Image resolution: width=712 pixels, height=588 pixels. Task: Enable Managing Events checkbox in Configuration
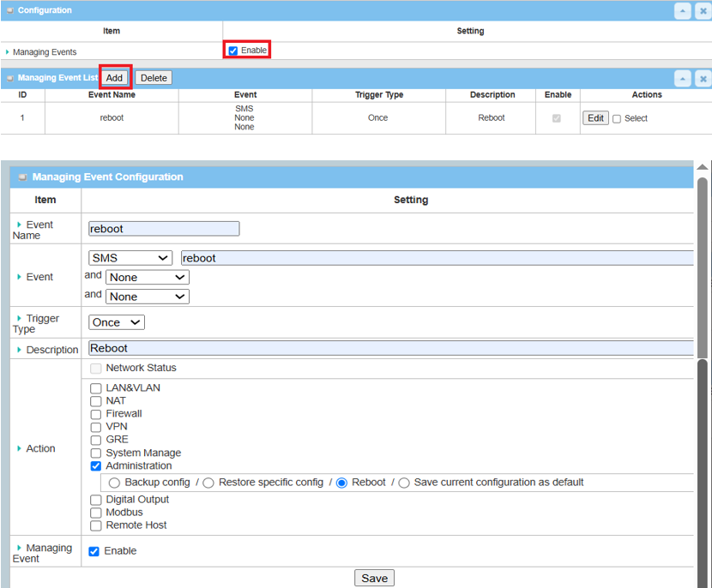233,51
